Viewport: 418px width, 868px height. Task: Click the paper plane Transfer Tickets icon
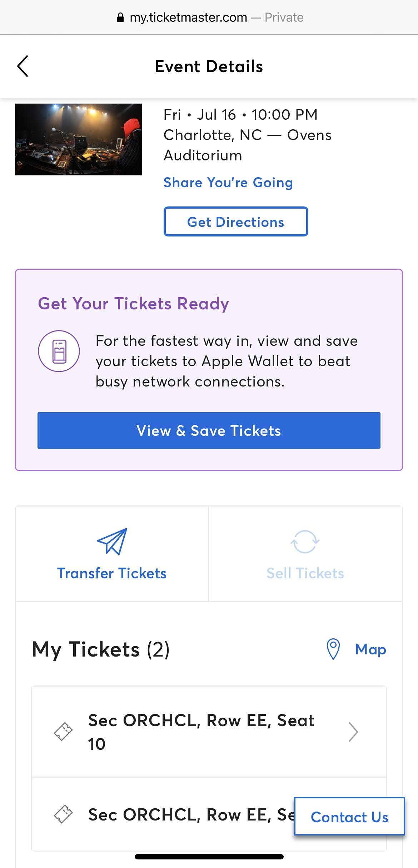[x=112, y=541]
